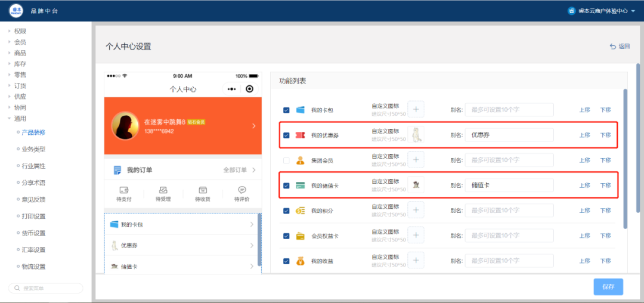
Task: Click the 我的储值卡 green card icon
Action: click(300, 185)
